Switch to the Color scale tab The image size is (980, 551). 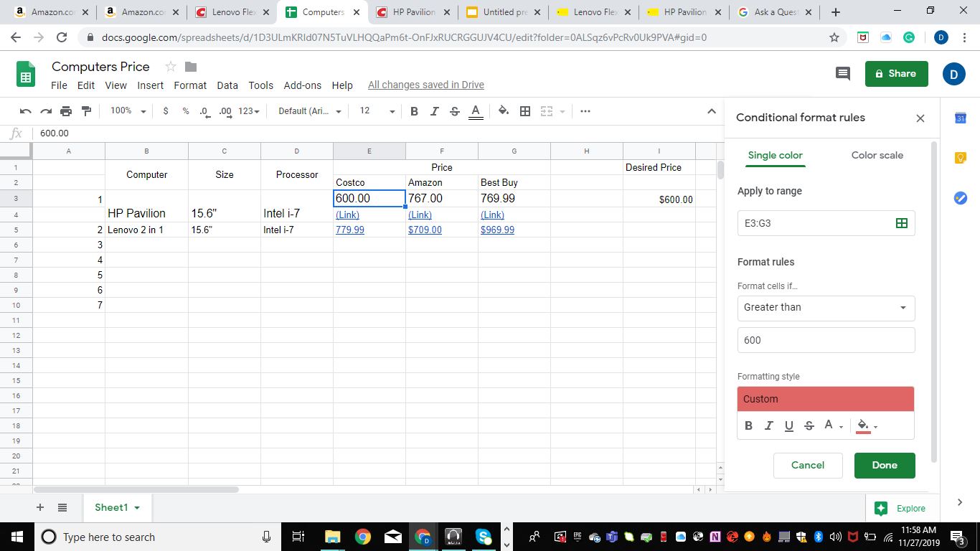(x=877, y=155)
